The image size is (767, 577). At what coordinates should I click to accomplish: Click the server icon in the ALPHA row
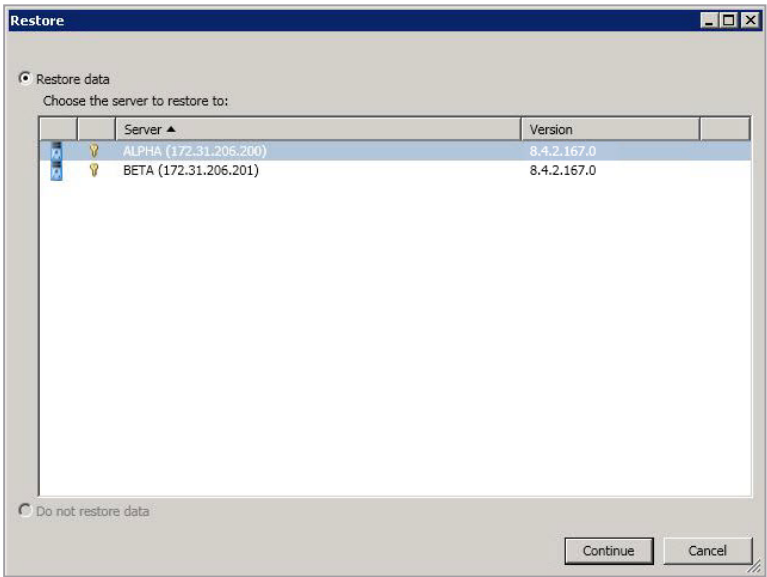pyautogui.click(x=56, y=151)
